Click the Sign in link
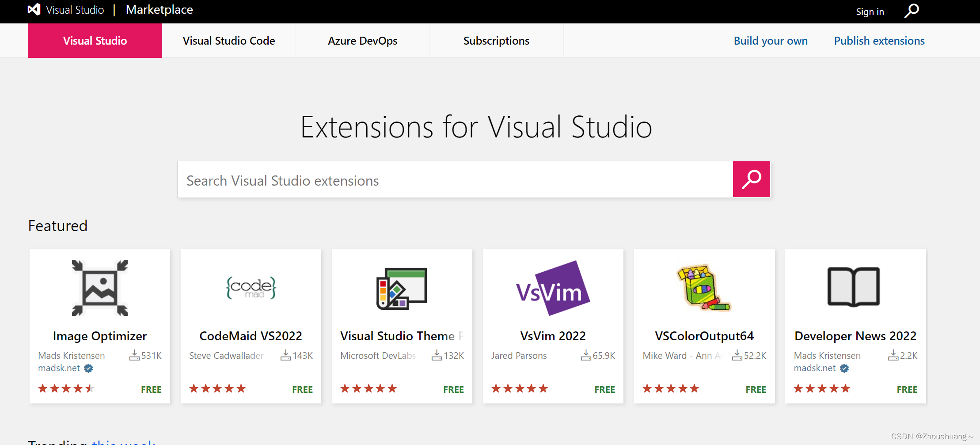The width and height of the screenshot is (980, 445). 870,11
